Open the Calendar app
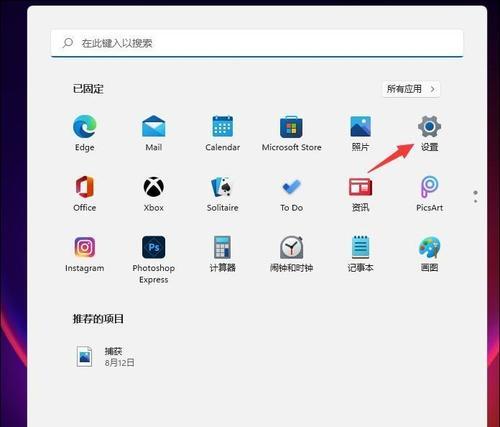The width and height of the screenshot is (500, 427). pos(223,133)
